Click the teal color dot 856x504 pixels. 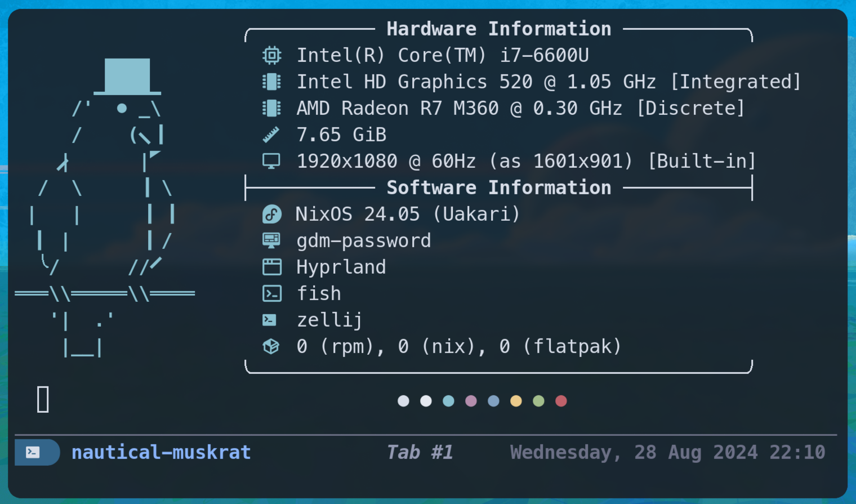[448, 401]
